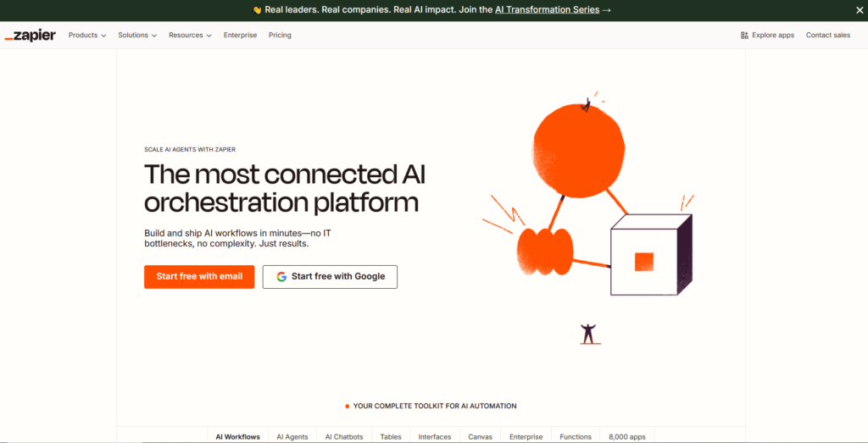
Task: Click Start free with email button
Action: point(199,277)
